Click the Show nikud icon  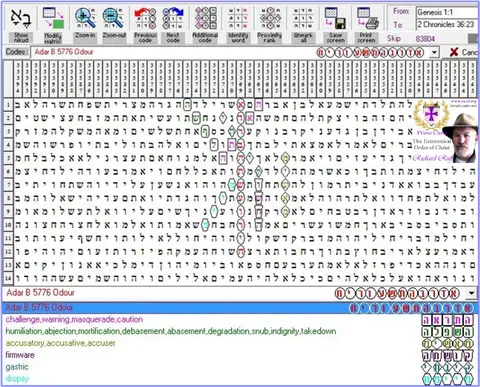[21, 25]
